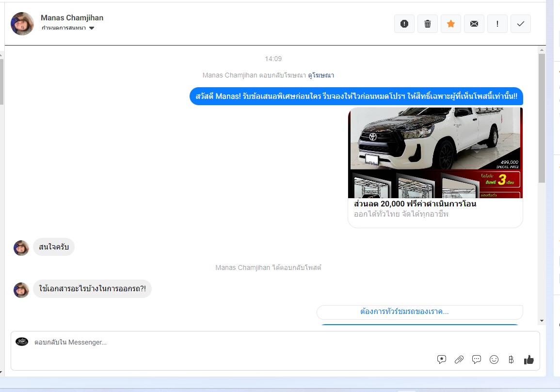
Task: Open the starred message bubble icon
Action: coord(442,360)
